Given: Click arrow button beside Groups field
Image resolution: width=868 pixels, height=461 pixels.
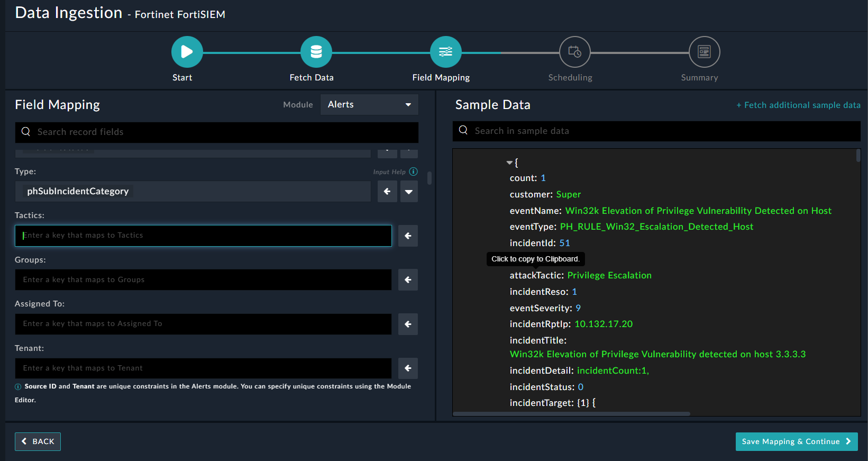Looking at the screenshot, I should point(408,280).
